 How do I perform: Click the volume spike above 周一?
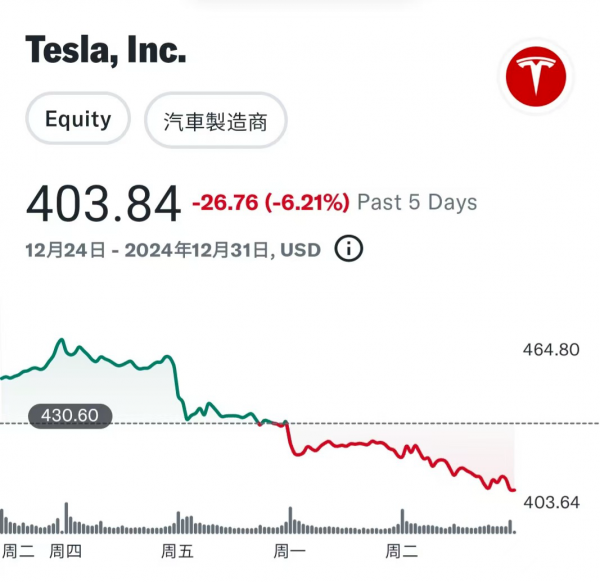click(x=290, y=520)
